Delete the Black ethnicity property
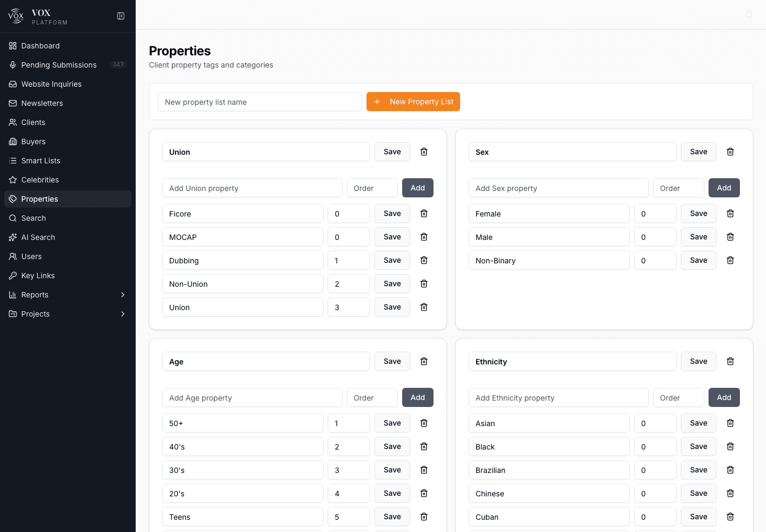Image resolution: width=766 pixels, height=532 pixels. (x=730, y=446)
